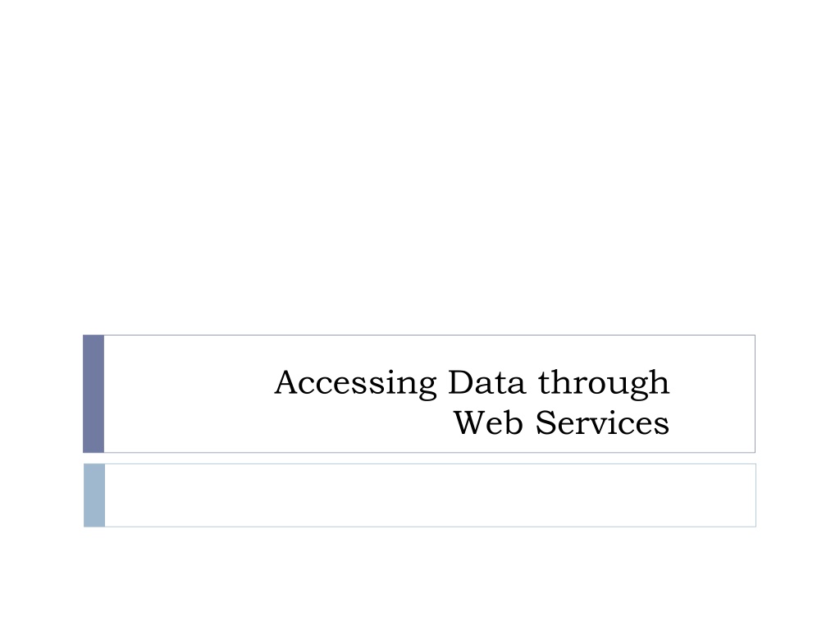Click the center of the empty subtitle placeholder
840x630 pixels.
click(x=430, y=495)
